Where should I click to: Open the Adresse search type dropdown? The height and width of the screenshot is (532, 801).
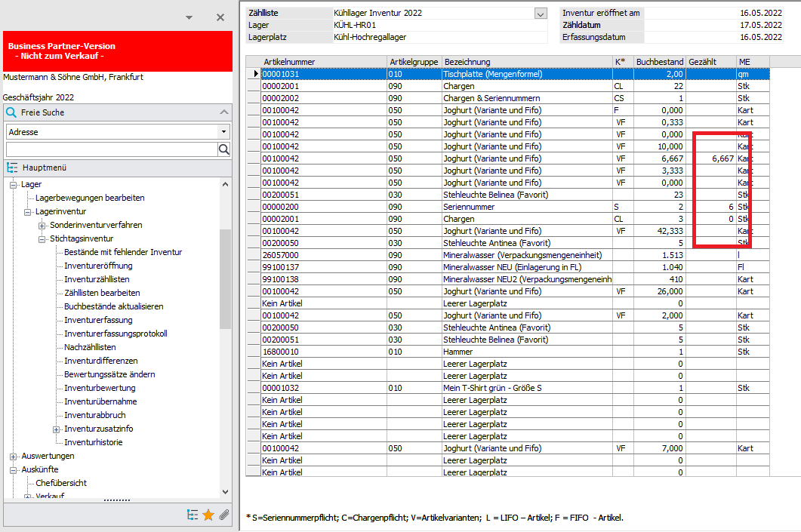pos(223,132)
